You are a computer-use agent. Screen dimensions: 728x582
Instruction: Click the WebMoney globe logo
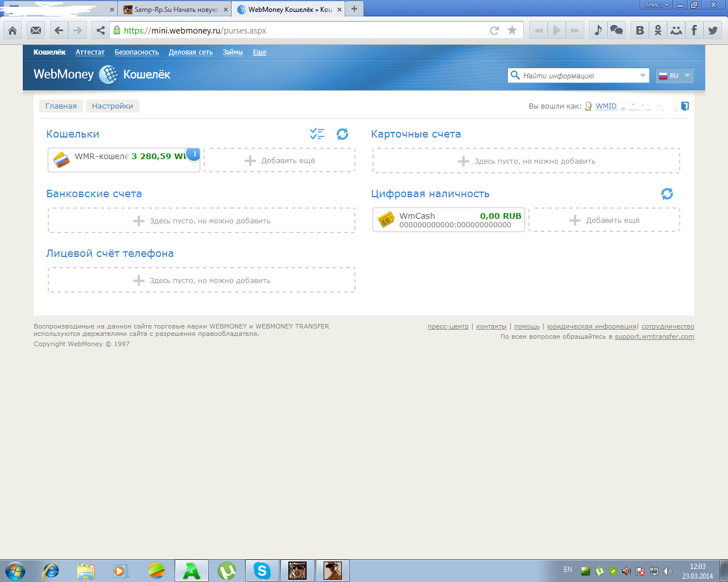click(108, 74)
